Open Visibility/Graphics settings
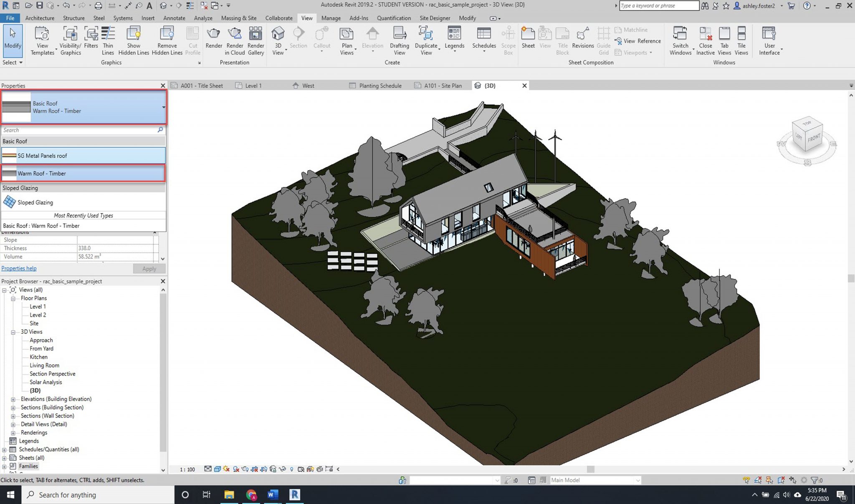The image size is (855, 504). pyautogui.click(x=70, y=40)
